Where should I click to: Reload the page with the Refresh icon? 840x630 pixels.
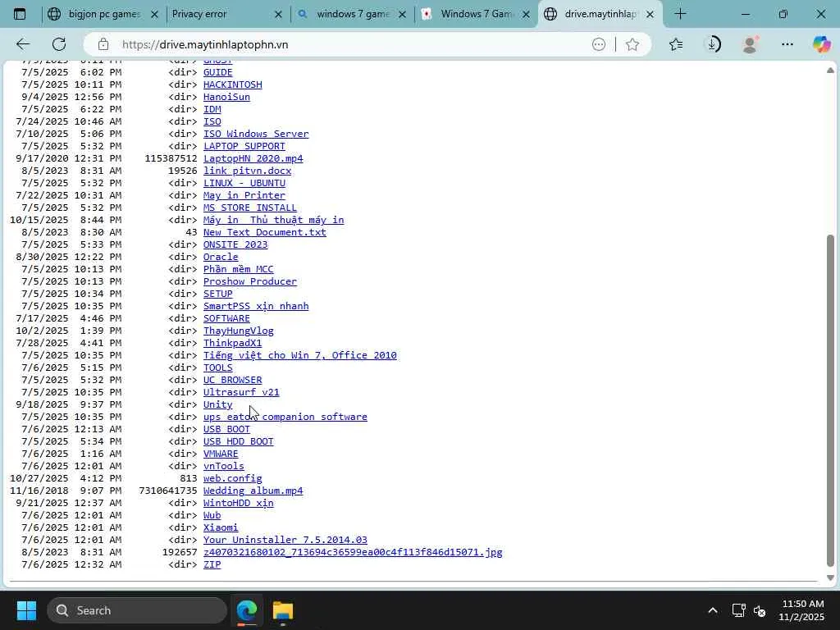coord(59,44)
